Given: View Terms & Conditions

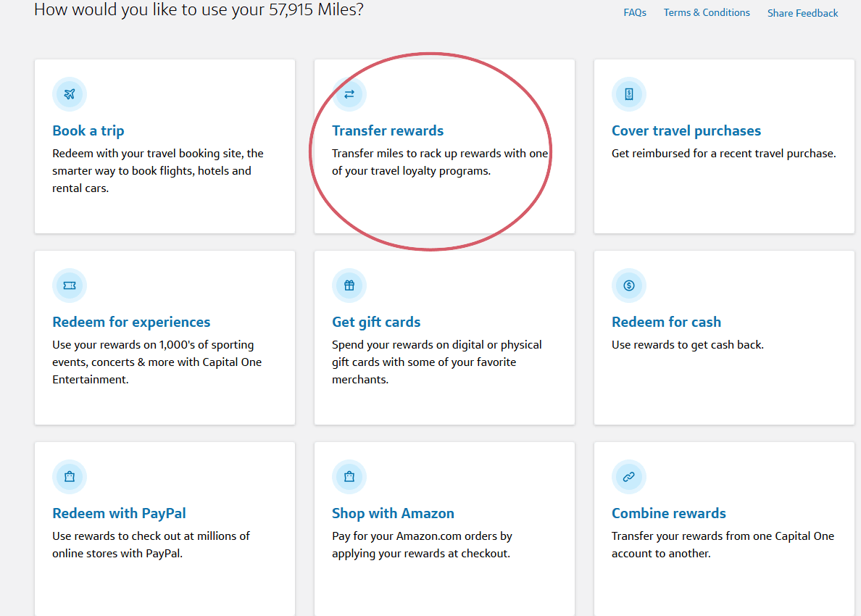Looking at the screenshot, I should (x=707, y=12).
